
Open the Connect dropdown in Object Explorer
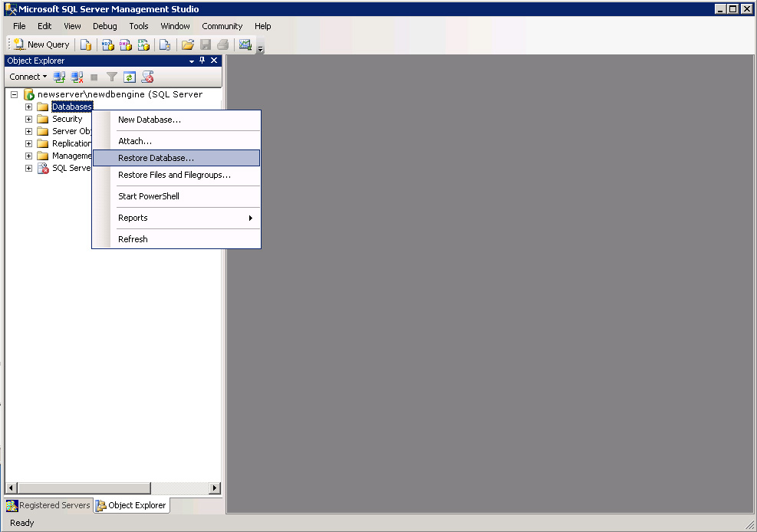pyautogui.click(x=28, y=77)
